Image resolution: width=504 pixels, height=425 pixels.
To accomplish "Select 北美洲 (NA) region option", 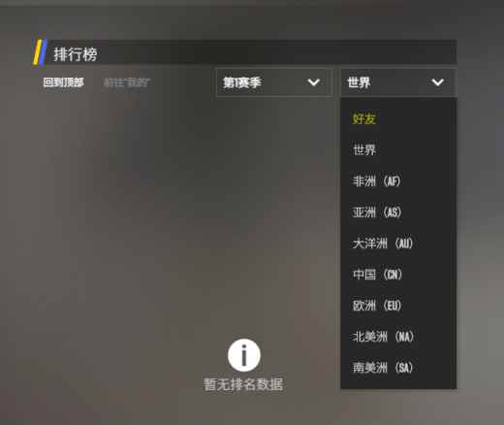I will pyautogui.click(x=398, y=337).
